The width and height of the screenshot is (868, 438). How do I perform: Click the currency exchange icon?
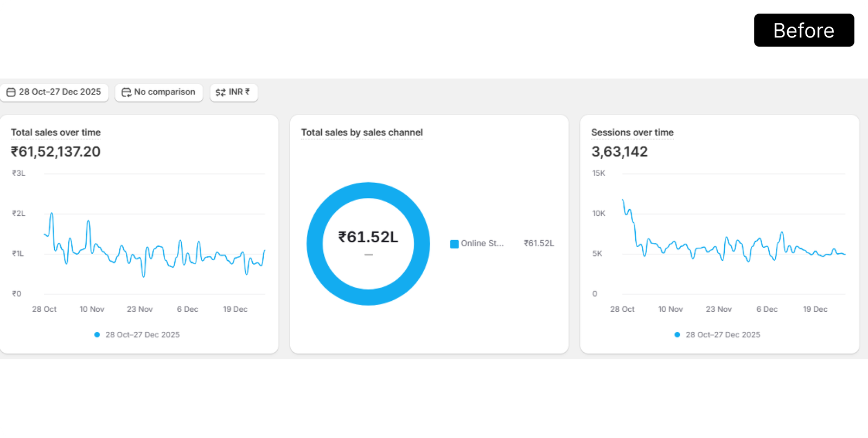tap(220, 92)
